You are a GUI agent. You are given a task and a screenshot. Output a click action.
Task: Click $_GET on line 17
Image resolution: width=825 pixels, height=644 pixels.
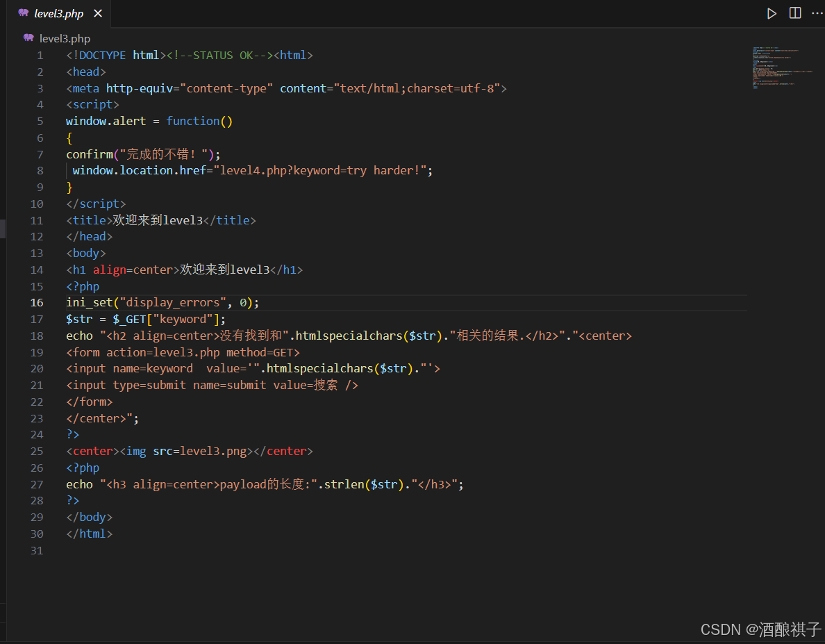click(129, 320)
